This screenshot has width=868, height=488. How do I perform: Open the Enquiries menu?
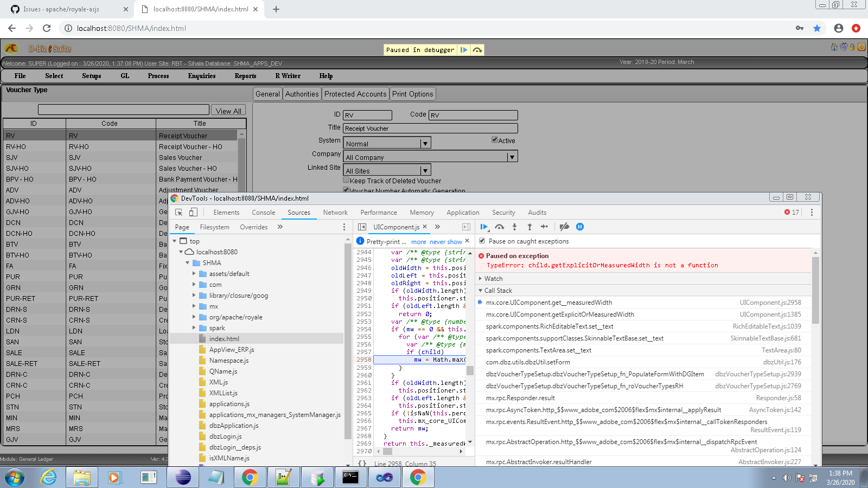[202, 76]
